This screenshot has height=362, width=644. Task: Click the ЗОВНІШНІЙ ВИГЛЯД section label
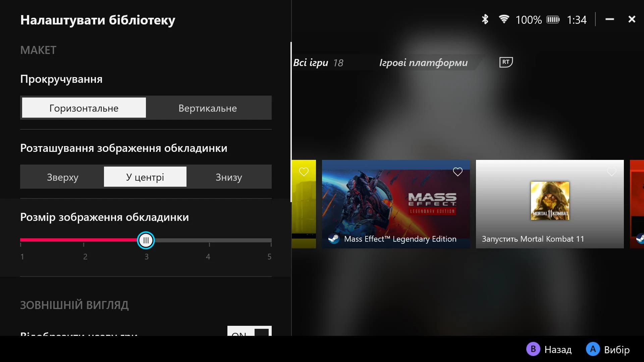[74, 305]
